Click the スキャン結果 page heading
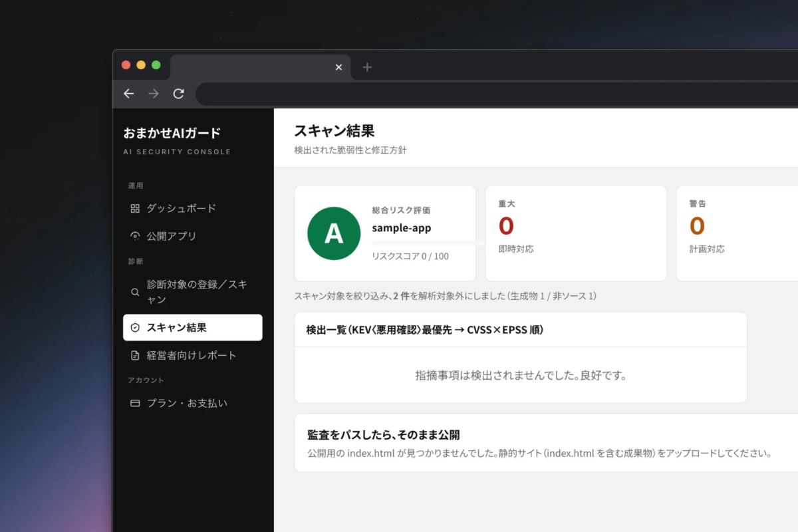Viewport: 798px width, 532px height. pyautogui.click(x=334, y=131)
